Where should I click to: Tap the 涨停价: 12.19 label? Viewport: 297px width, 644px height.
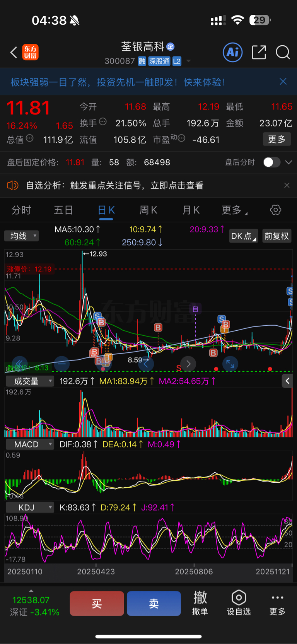click(x=29, y=269)
